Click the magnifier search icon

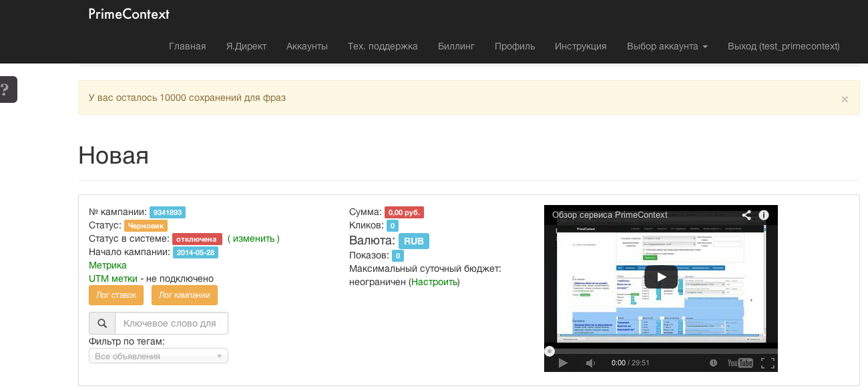pyautogui.click(x=102, y=323)
